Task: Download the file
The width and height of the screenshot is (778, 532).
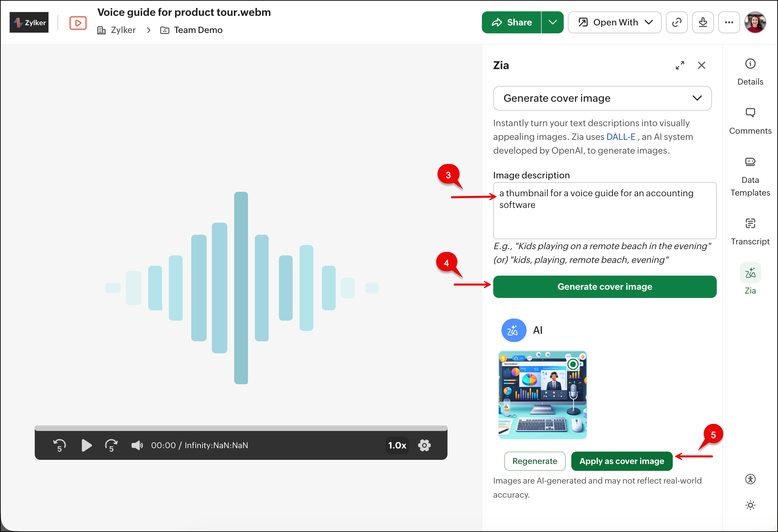Action: (703, 22)
